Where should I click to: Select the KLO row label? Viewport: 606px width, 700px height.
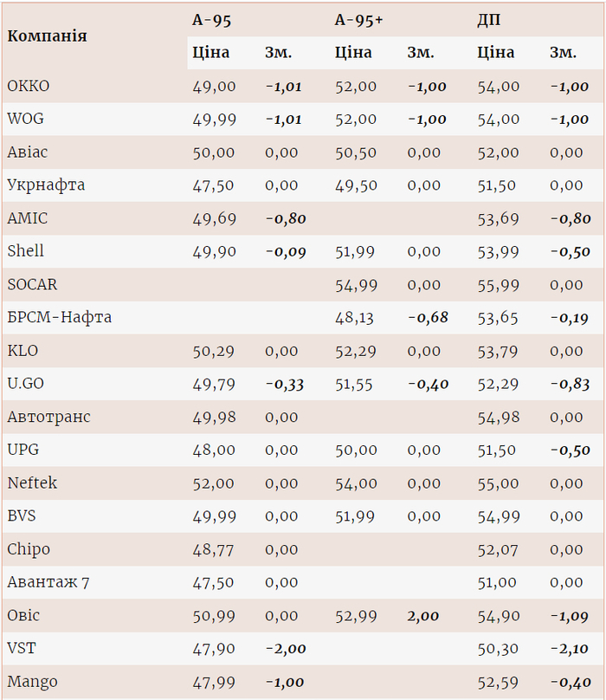tap(23, 350)
